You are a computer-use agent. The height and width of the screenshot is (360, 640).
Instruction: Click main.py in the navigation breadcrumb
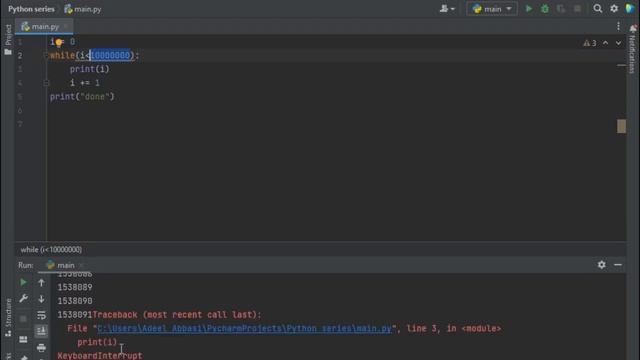tap(83, 9)
